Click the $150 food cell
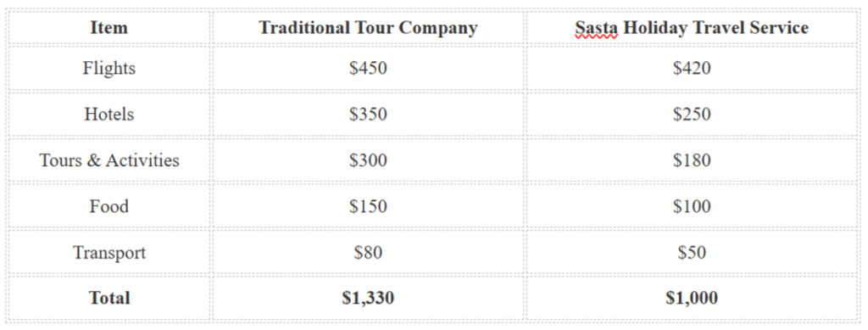 [368, 206]
